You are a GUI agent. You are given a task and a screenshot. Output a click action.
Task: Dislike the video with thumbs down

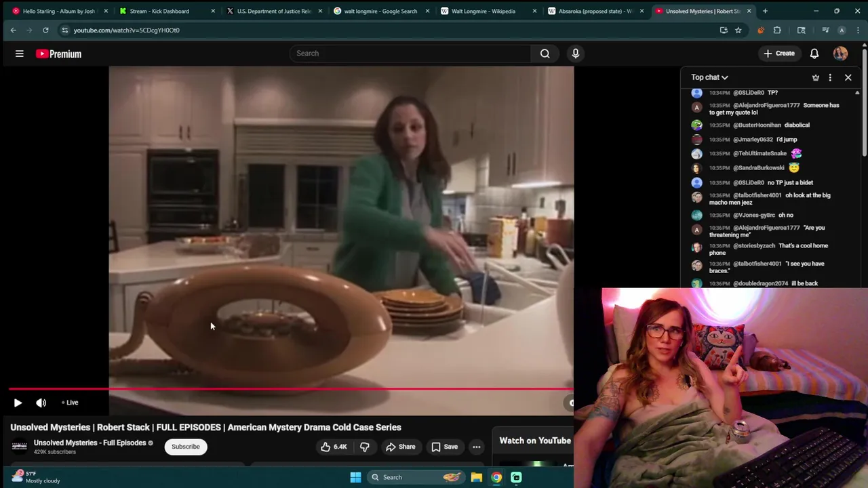pyautogui.click(x=365, y=447)
